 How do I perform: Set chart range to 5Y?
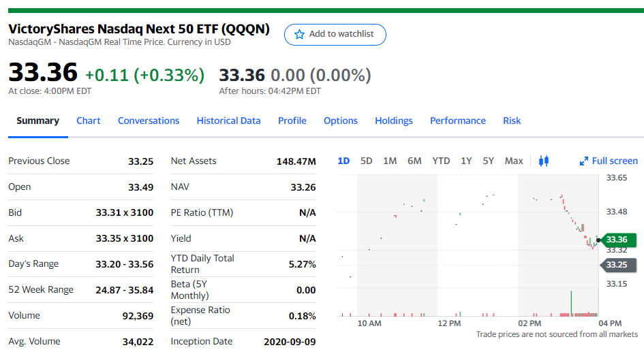pos(489,161)
